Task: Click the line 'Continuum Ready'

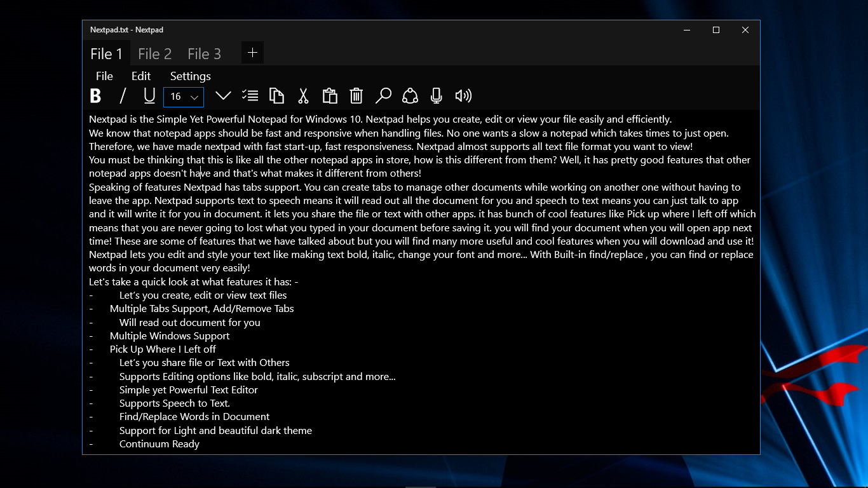Action: pyautogui.click(x=159, y=444)
